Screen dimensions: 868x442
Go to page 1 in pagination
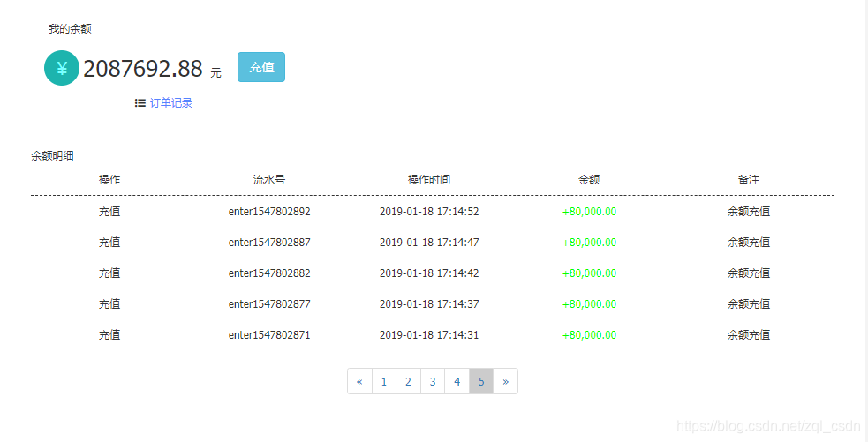tap(384, 381)
